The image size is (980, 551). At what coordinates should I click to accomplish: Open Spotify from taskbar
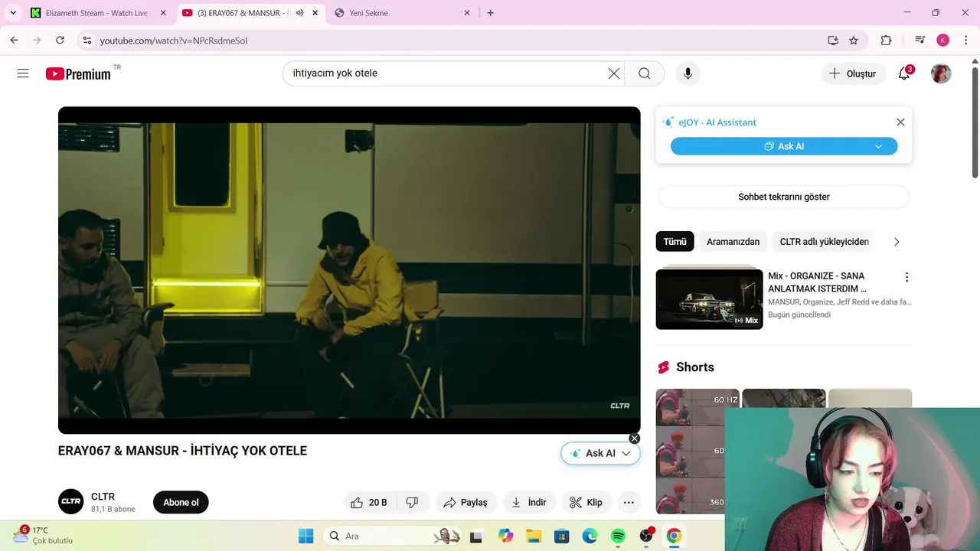618,536
